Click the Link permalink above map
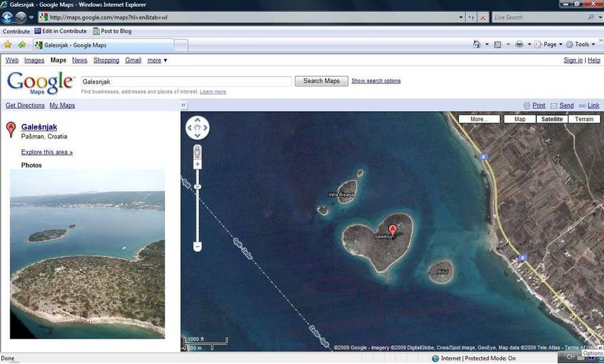The image size is (604, 364). coord(593,105)
